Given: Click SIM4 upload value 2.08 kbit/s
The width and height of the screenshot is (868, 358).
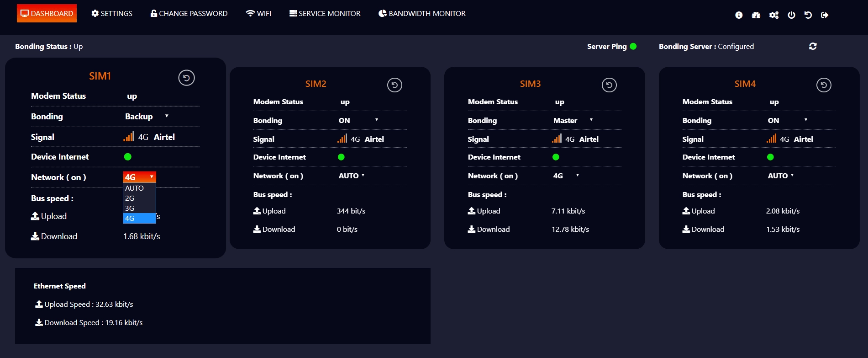Looking at the screenshot, I should click(x=783, y=211).
